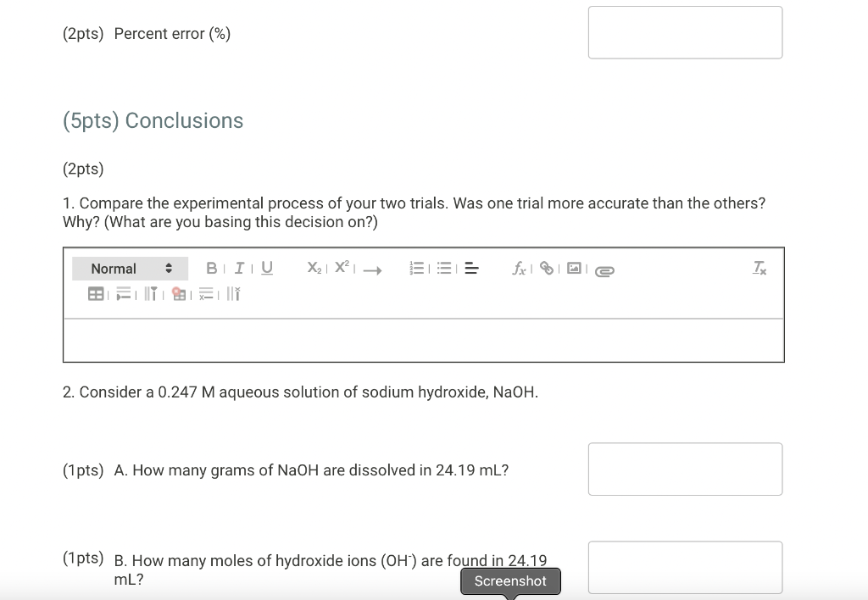Screen dimensions: 868x600
Task: Open the Normal paragraph style dropdown
Action: 130,268
